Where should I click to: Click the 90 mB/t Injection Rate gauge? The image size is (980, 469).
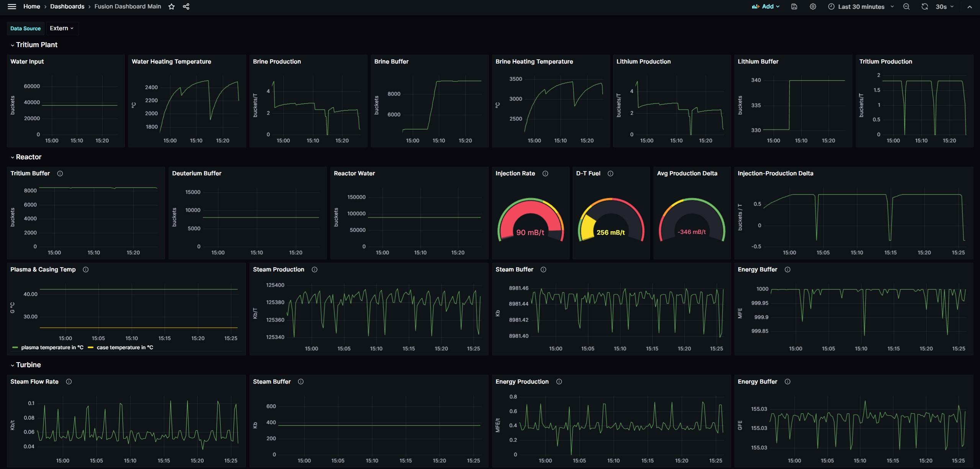pos(531,220)
